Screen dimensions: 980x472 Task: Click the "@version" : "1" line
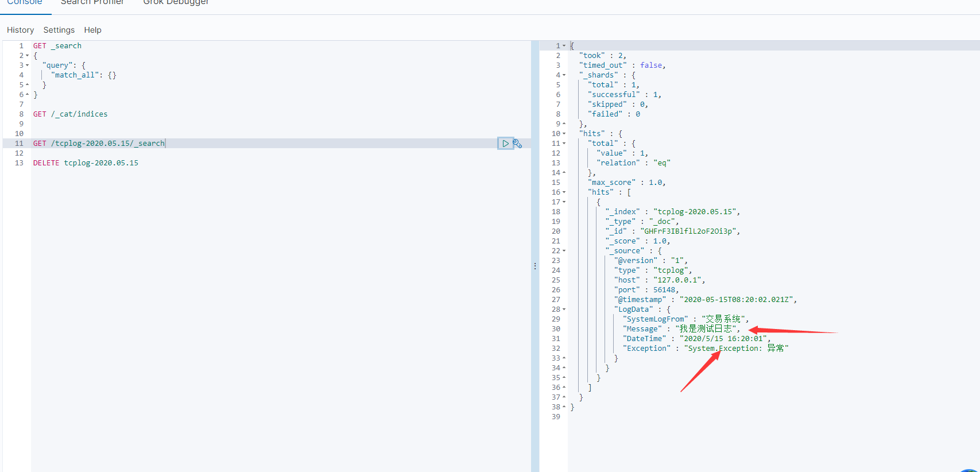650,261
